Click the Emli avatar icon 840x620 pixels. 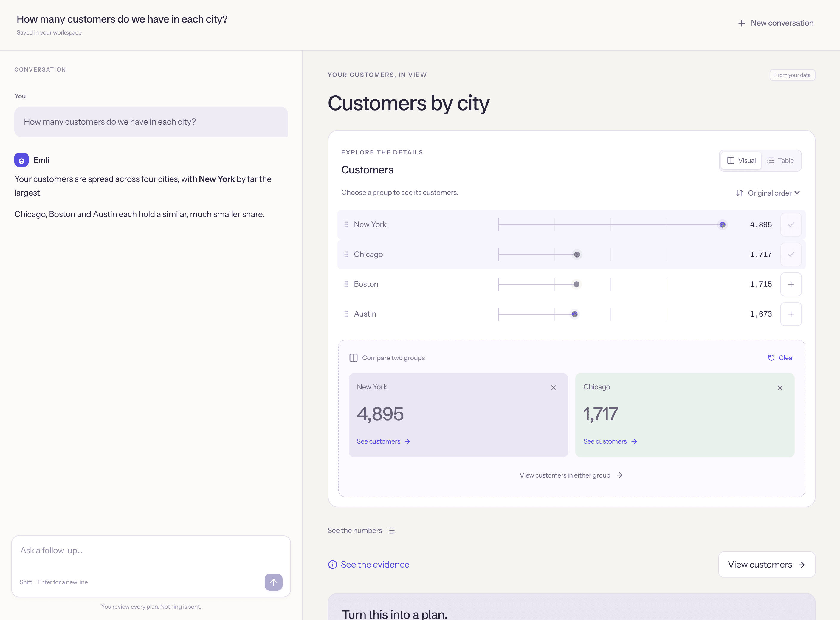pos(21,160)
